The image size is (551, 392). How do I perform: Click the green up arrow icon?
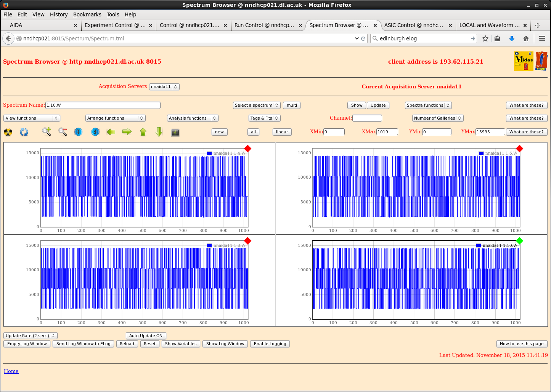(143, 132)
